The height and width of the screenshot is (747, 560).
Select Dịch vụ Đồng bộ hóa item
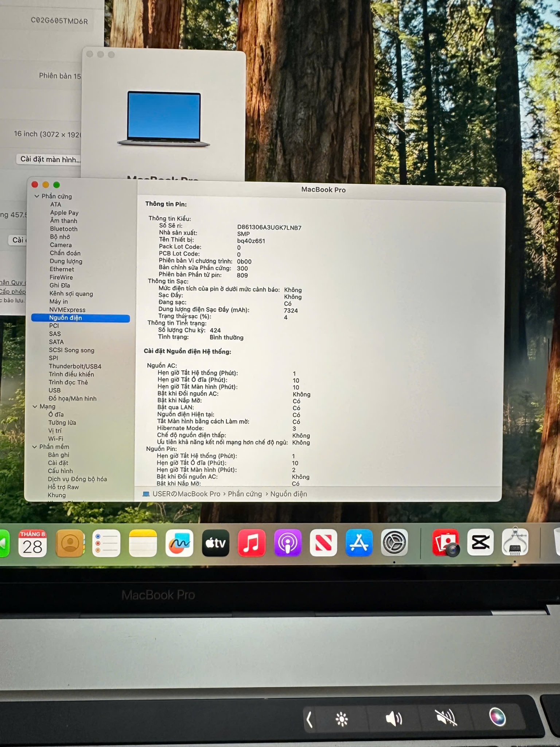(x=78, y=479)
